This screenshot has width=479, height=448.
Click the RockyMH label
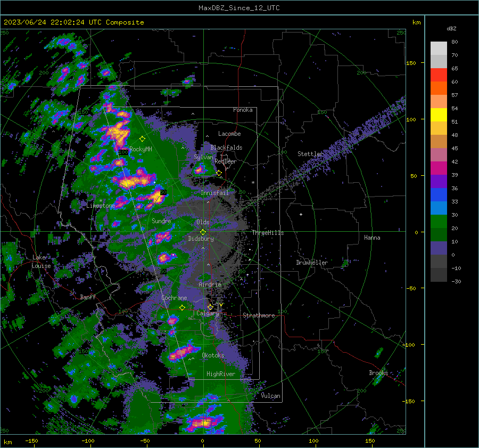click(141, 149)
